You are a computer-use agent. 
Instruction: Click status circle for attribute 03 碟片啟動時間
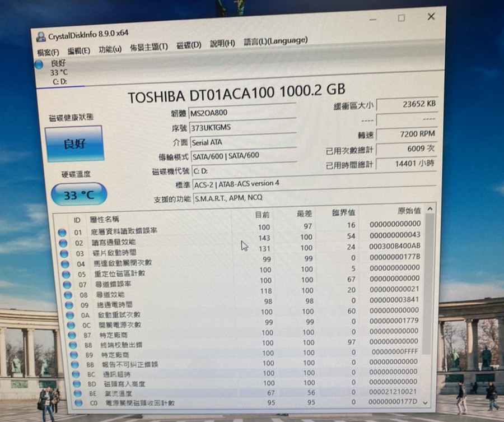pyautogui.click(x=64, y=253)
